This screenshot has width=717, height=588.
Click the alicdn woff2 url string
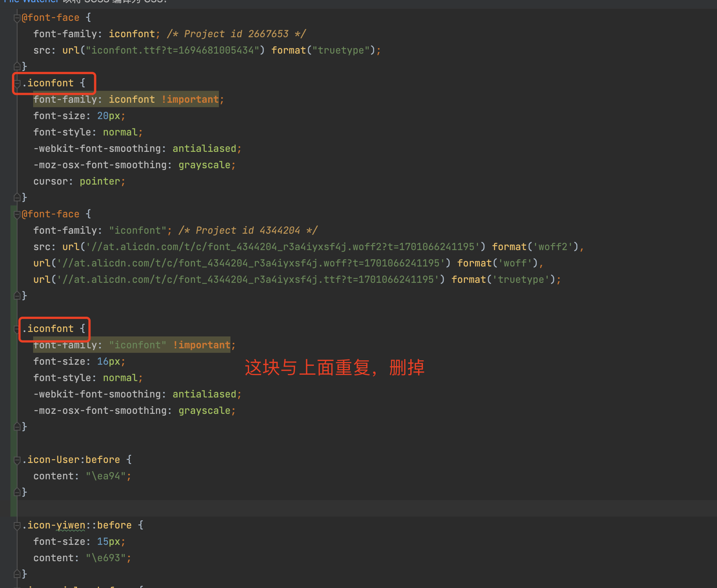coord(283,247)
